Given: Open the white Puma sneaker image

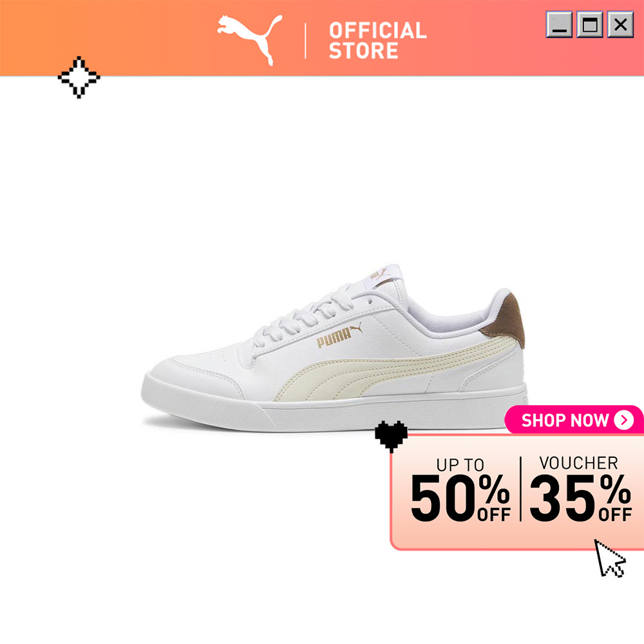Looking at the screenshot, I should pyautogui.click(x=334, y=348).
